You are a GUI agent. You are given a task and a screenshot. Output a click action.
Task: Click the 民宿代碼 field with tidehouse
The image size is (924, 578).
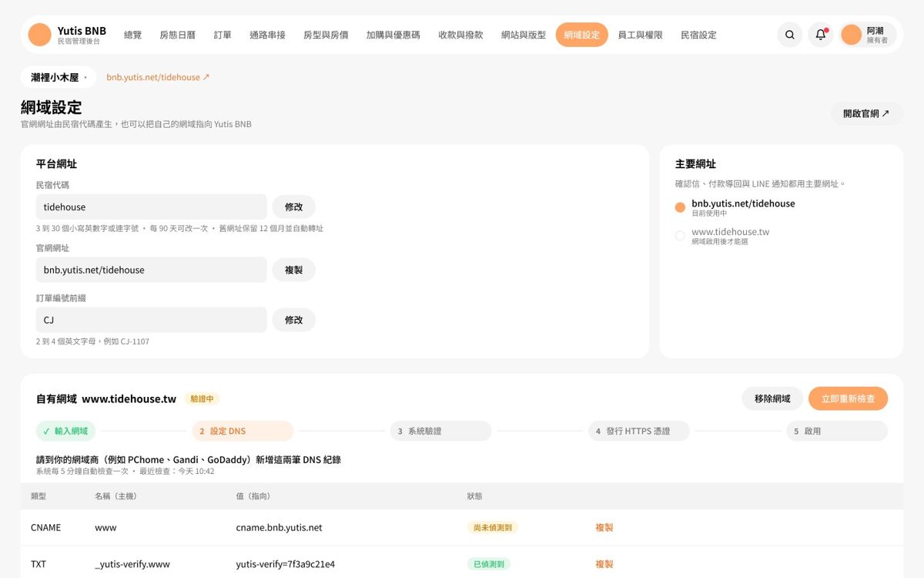coord(152,207)
